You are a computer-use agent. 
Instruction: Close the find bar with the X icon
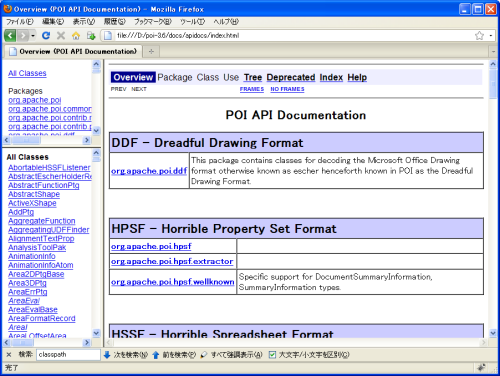[x=9, y=355]
